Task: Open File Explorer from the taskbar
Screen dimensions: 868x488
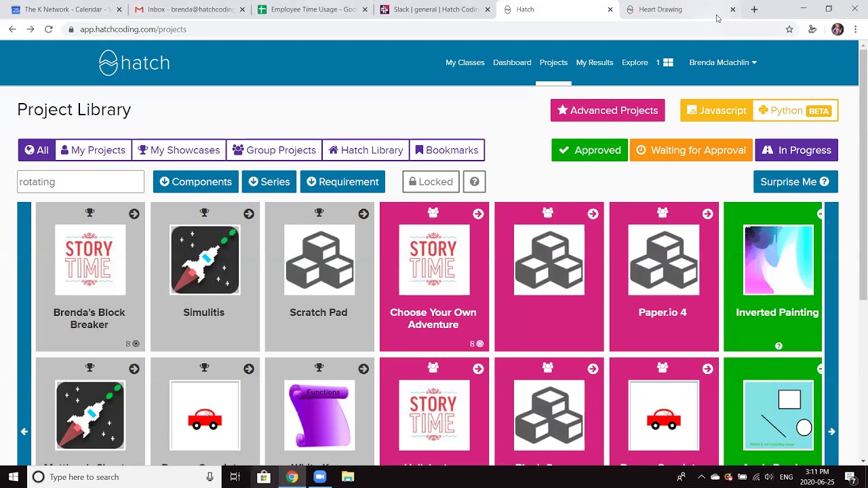Action: (348, 477)
